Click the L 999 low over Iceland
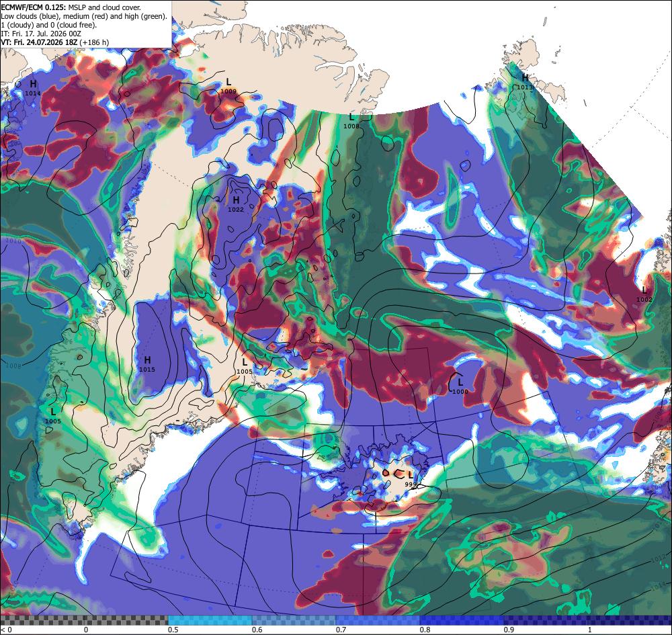Image resolution: width=672 pixels, height=635 pixels. tap(411, 478)
